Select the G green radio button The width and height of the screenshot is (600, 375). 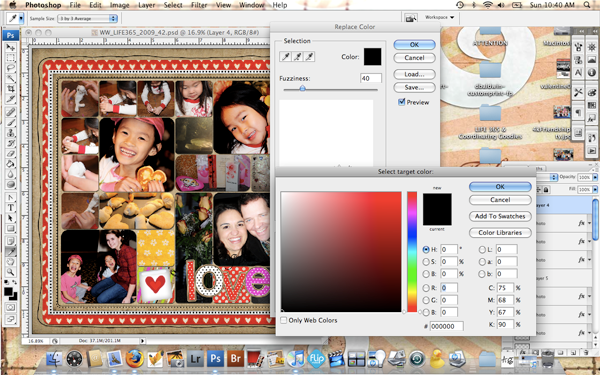(426, 300)
